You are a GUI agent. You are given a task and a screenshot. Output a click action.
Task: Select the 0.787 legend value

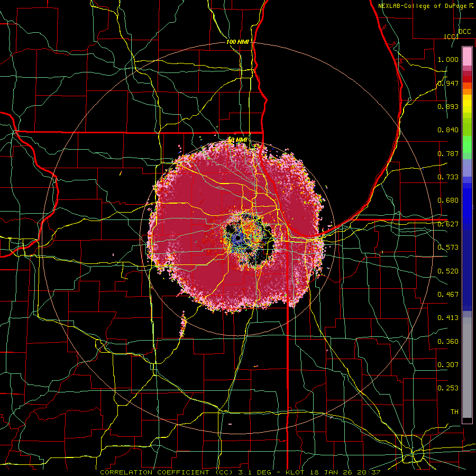[x=448, y=153]
